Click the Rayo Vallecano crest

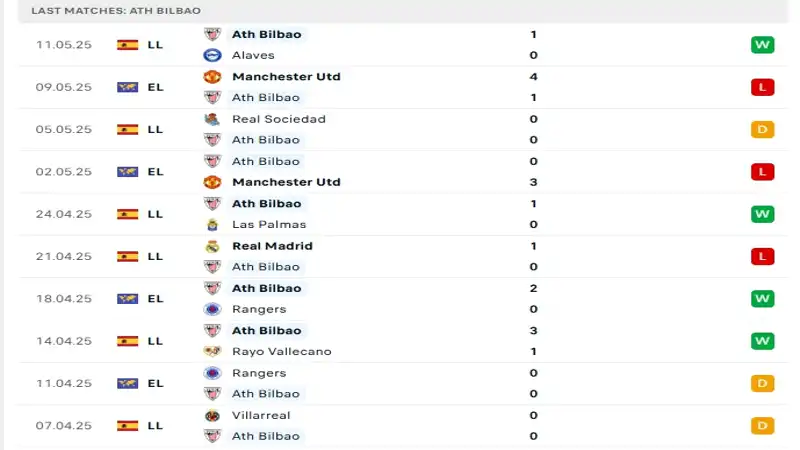click(212, 351)
